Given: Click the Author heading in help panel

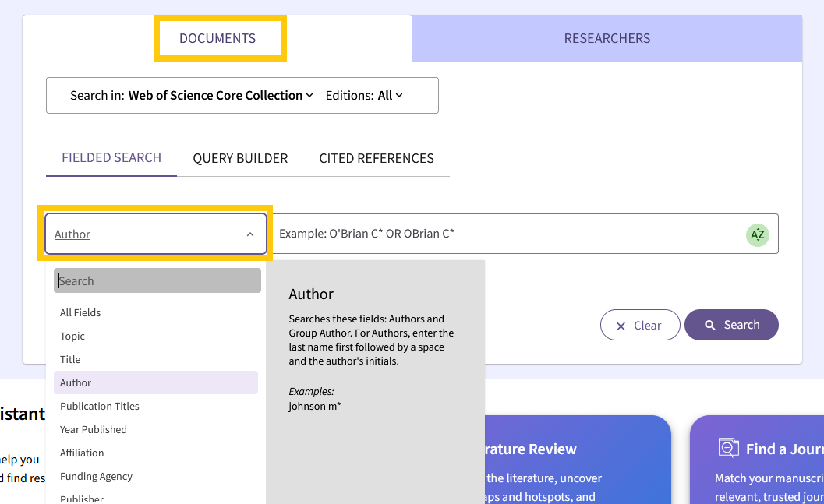Looking at the screenshot, I should 311,294.
